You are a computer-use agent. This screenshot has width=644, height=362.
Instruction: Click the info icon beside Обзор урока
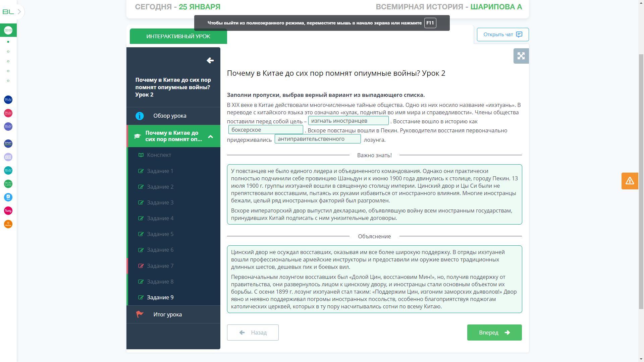coord(140,116)
